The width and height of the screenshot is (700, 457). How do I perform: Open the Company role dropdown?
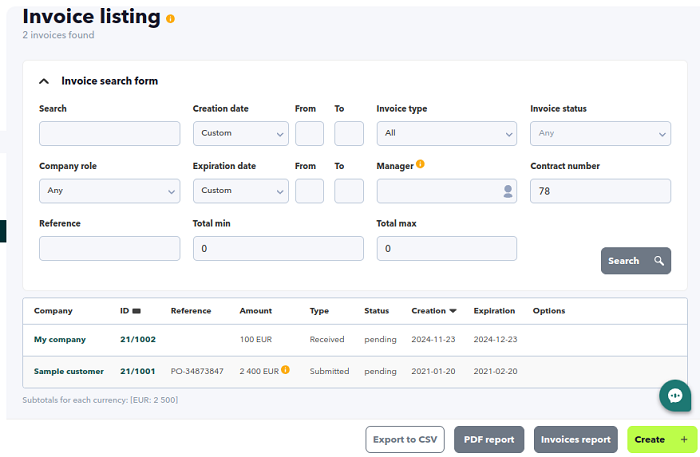tap(109, 191)
